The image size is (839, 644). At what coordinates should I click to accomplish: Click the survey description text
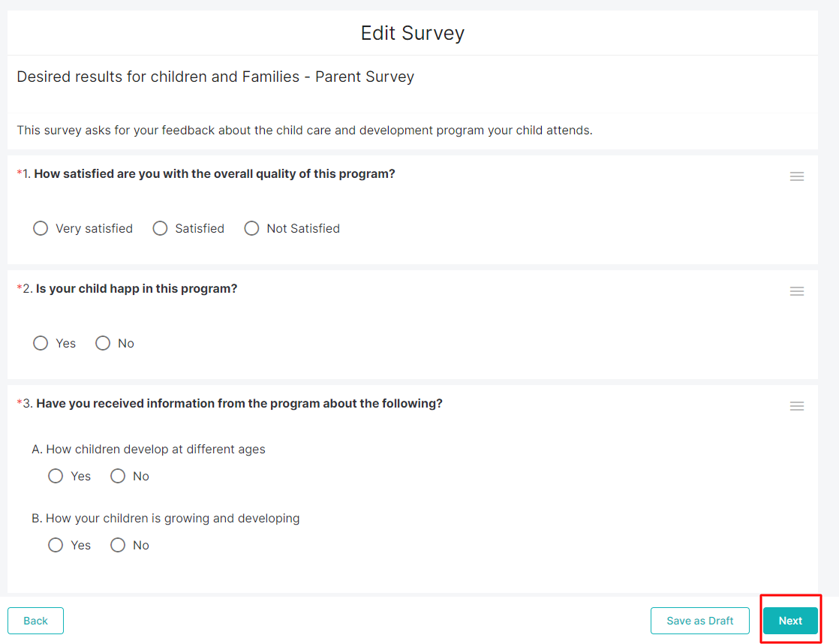(305, 131)
